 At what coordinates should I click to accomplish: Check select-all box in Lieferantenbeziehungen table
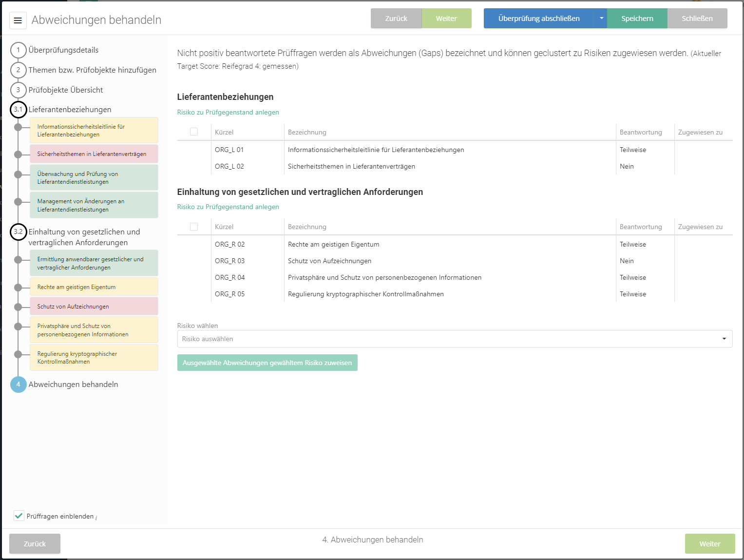[194, 132]
